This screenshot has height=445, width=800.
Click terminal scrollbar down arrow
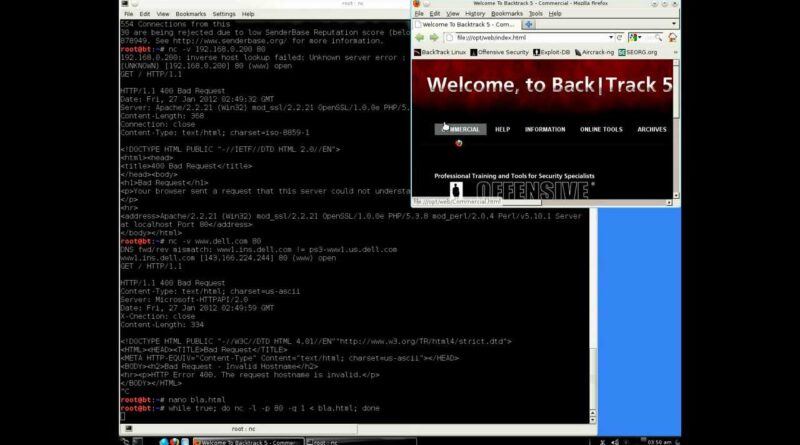coord(592,420)
